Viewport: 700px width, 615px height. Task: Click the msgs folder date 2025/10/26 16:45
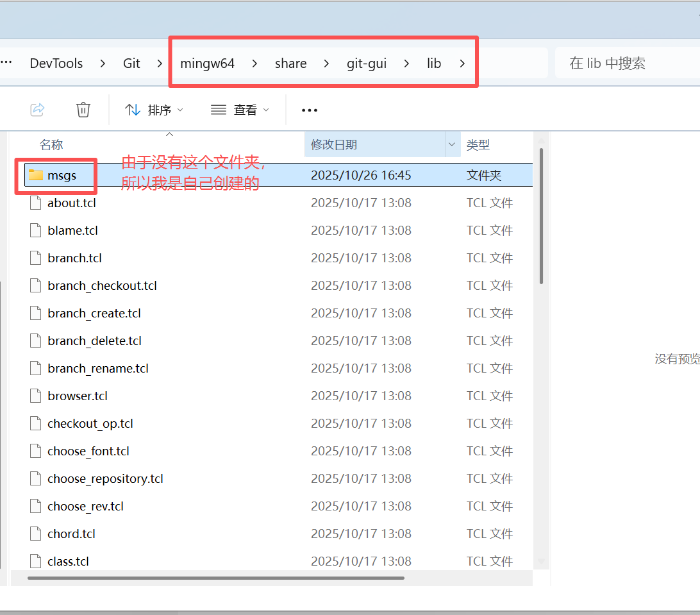(x=361, y=175)
